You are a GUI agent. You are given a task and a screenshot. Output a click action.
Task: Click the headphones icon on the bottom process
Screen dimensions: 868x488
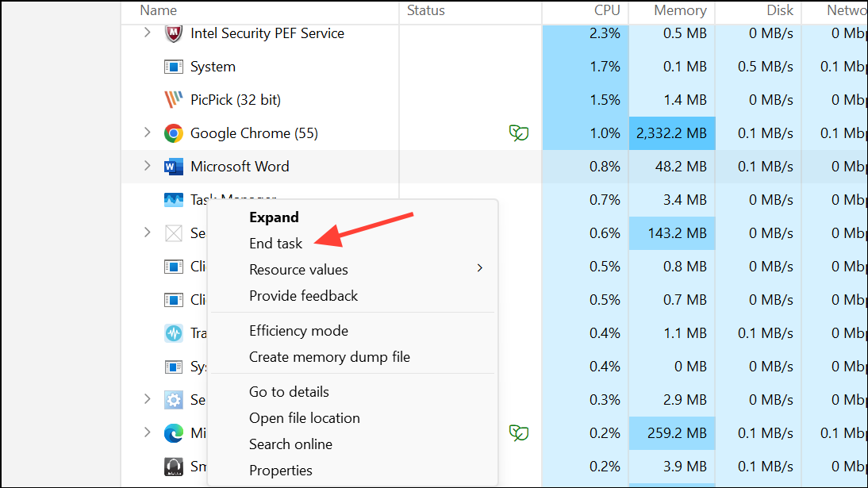pos(173,467)
